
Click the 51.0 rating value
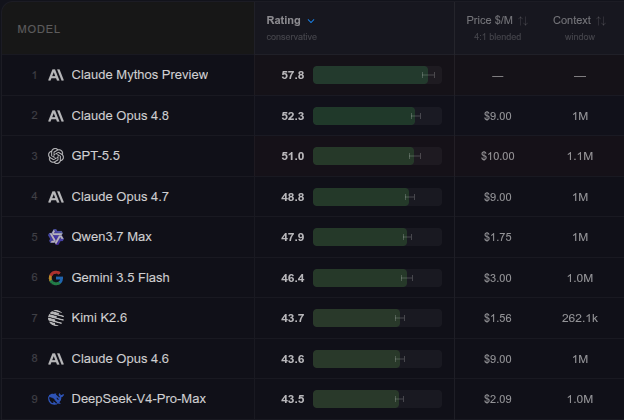point(292,156)
